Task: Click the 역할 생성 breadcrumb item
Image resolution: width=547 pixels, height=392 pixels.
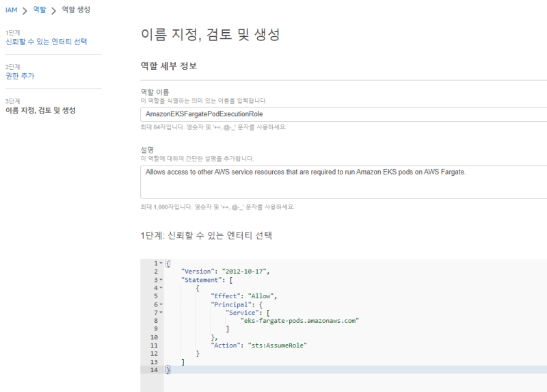Action: (75, 10)
